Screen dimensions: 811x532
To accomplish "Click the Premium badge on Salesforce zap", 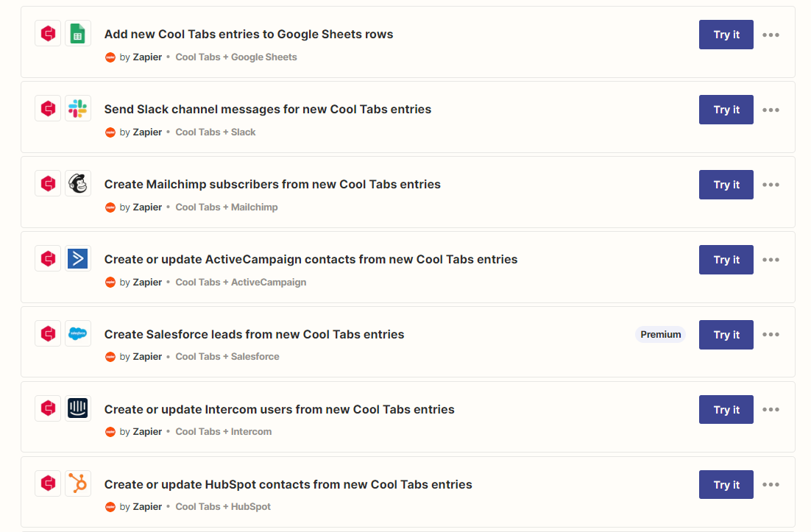I will click(660, 335).
